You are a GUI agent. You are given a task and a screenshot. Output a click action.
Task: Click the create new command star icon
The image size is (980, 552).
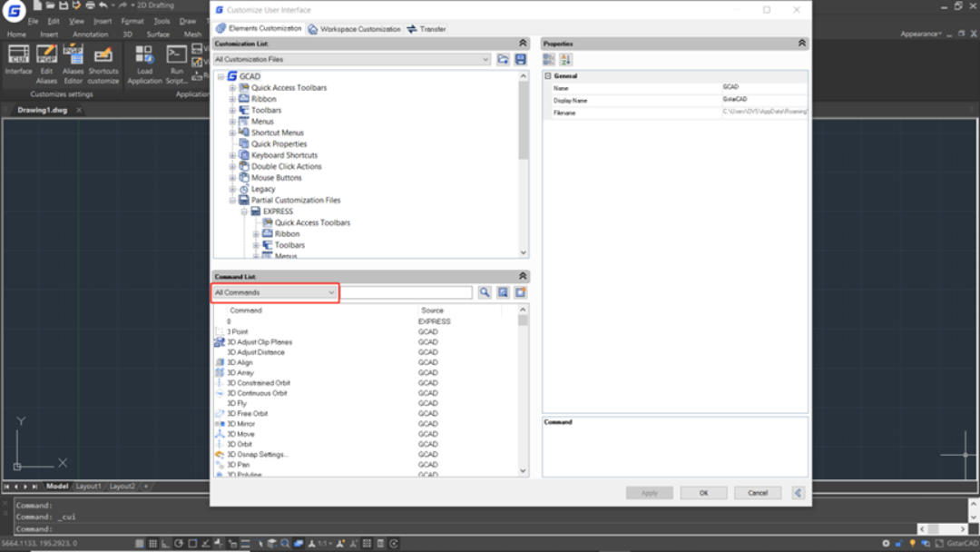coord(521,292)
